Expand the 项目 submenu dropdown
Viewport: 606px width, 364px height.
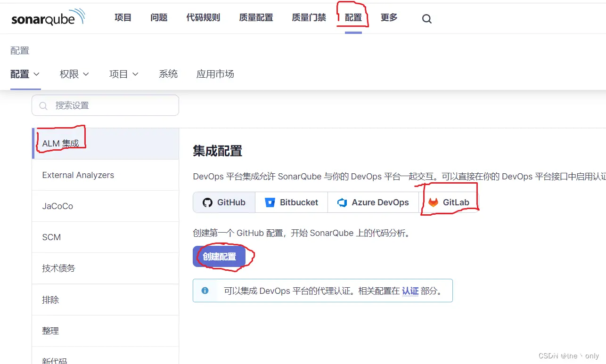tap(124, 74)
